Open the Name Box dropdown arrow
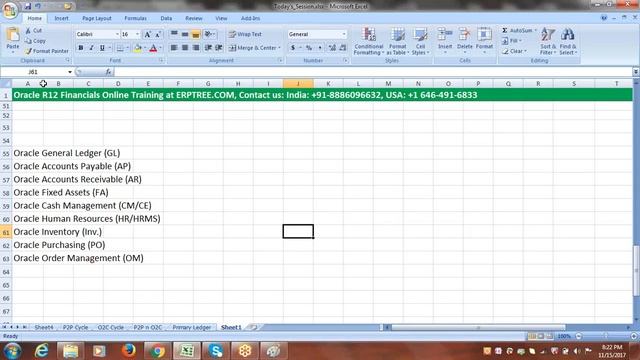640x360 pixels. pos(70,72)
